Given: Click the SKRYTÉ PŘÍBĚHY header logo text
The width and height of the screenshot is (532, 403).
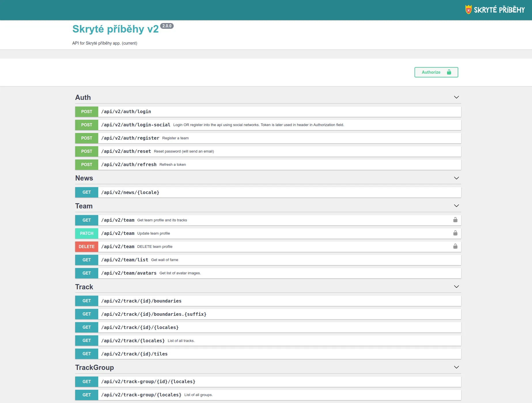Looking at the screenshot, I should tap(499, 10).
